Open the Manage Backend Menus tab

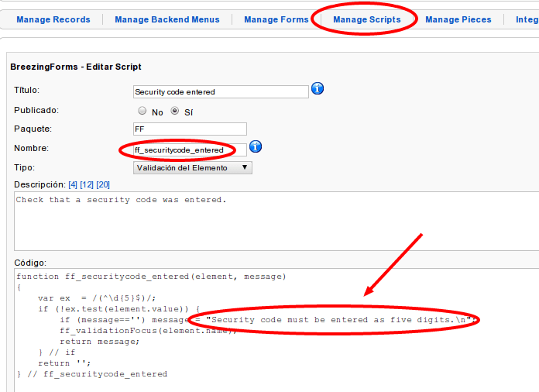click(x=167, y=19)
